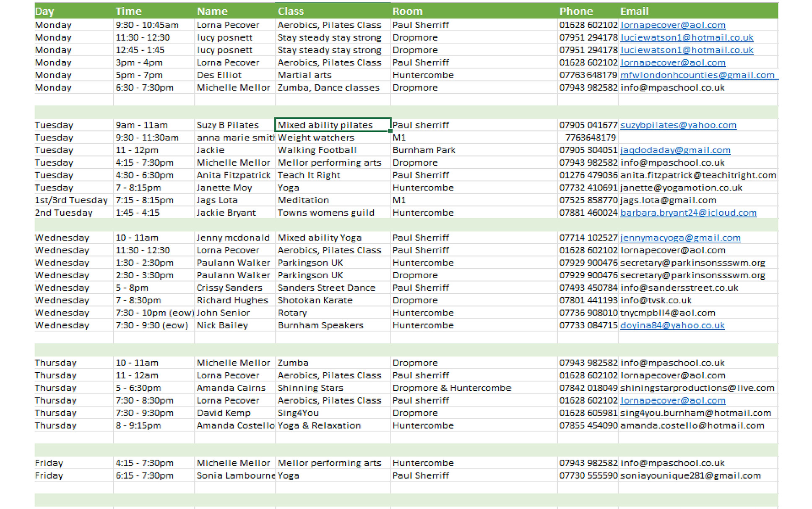The width and height of the screenshot is (812, 509).
Task: Select the Burnham Park room cell
Action: coord(474,150)
